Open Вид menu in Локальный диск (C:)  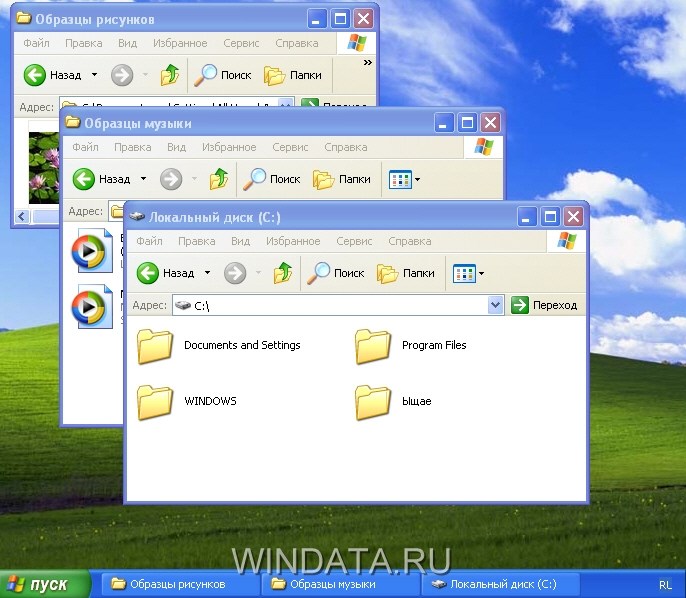240,241
